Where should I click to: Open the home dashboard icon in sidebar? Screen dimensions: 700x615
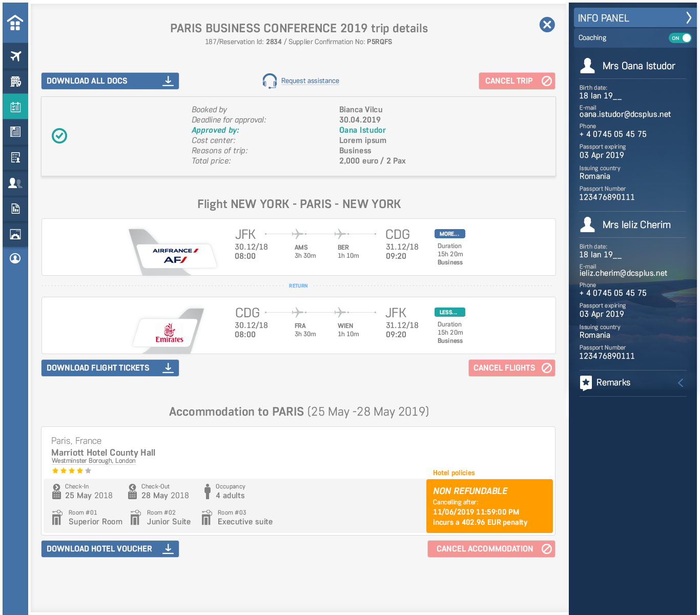pyautogui.click(x=15, y=23)
